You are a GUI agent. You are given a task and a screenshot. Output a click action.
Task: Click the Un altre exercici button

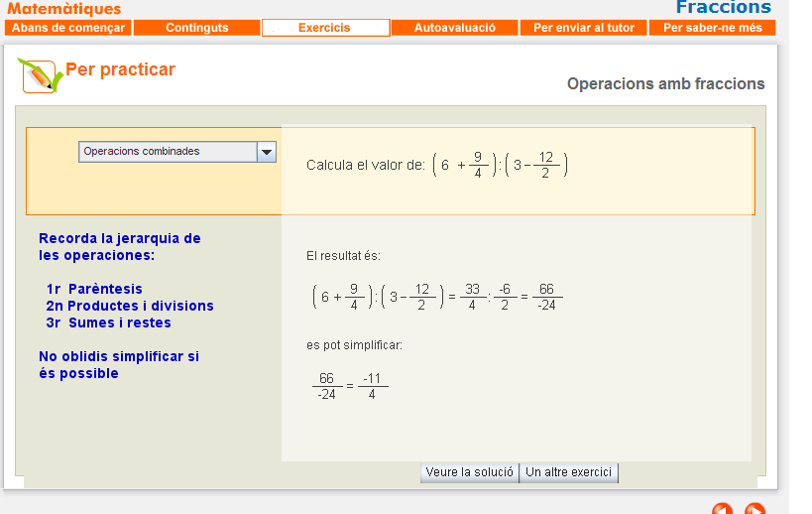(x=570, y=472)
